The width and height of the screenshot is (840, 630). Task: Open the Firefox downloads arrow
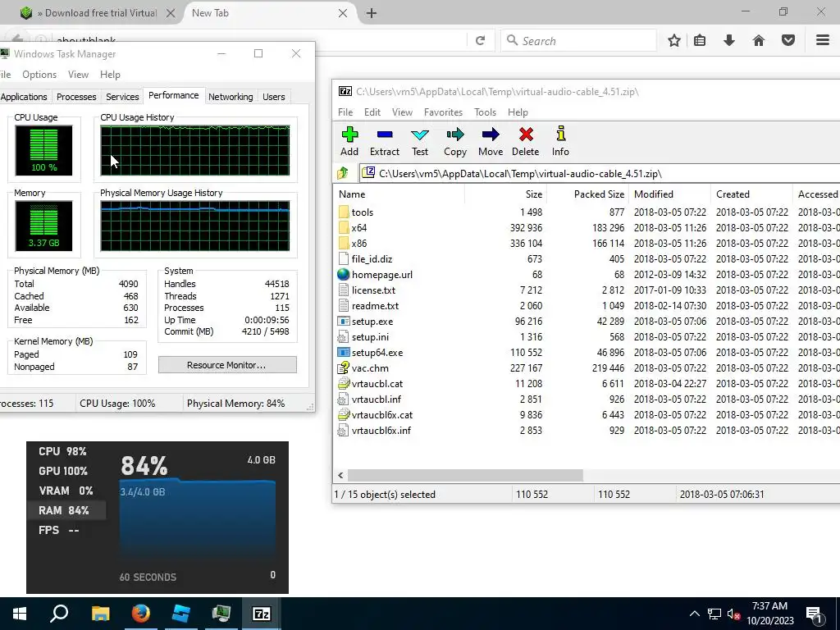point(729,40)
